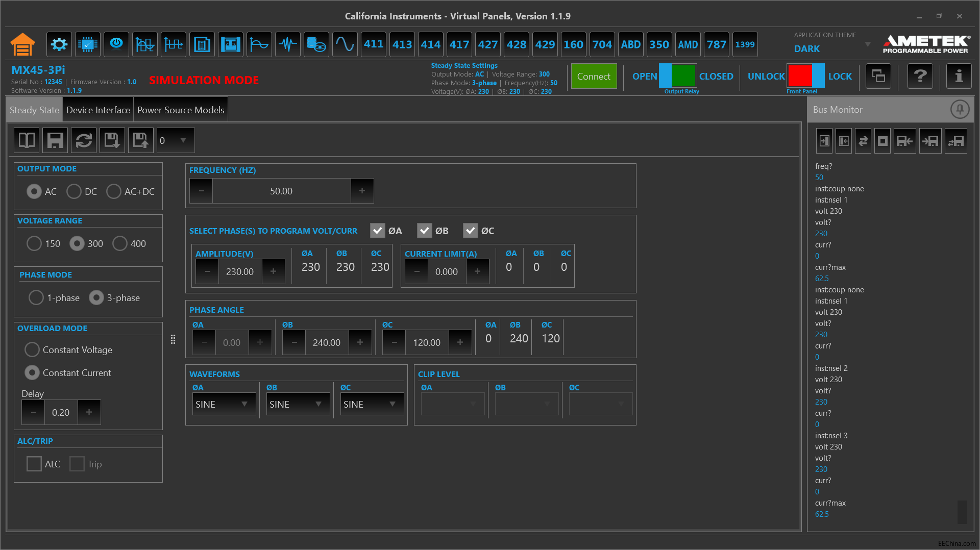
Task: Open the info icon at top right
Action: [x=959, y=77]
